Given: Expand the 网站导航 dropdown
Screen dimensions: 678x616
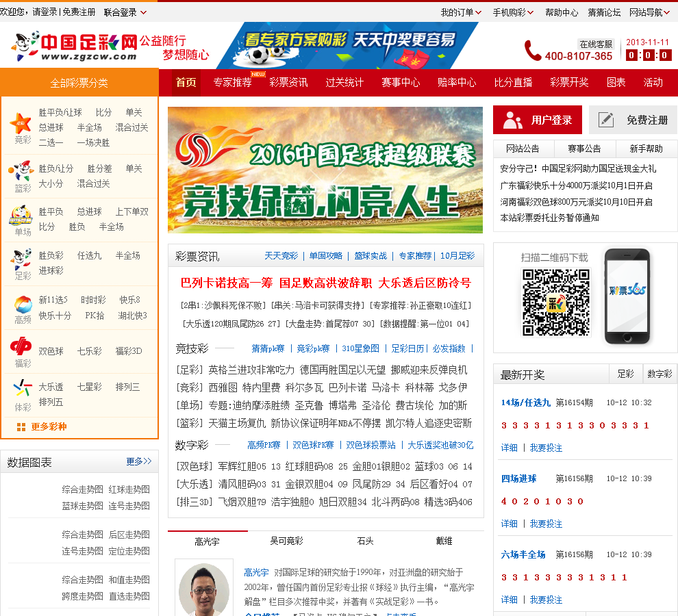Looking at the screenshot, I should (649, 12).
